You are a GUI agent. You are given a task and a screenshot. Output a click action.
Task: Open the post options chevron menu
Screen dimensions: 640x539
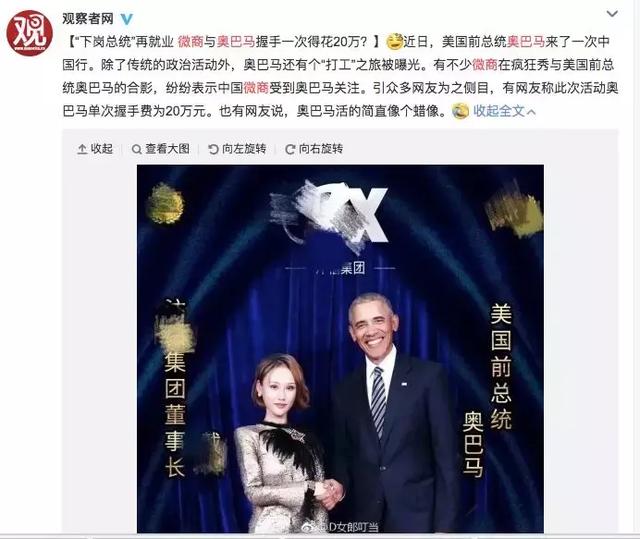(612, 14)
